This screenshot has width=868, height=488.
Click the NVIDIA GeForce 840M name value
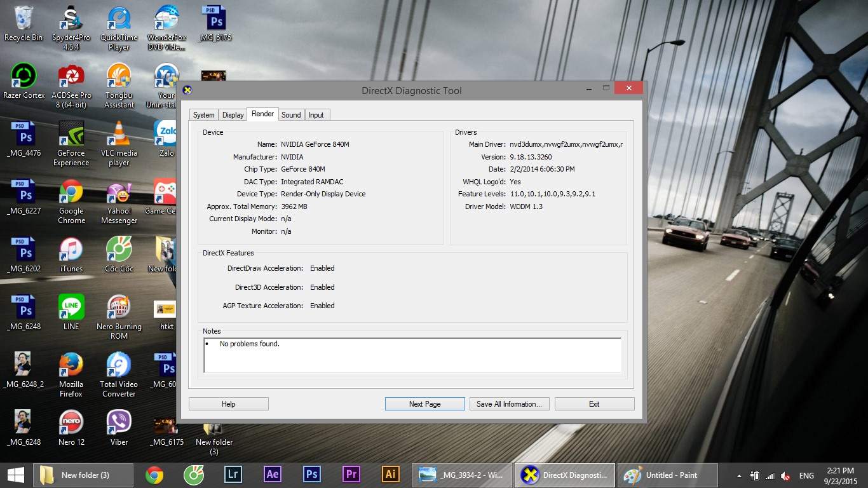tap(315, 144)
